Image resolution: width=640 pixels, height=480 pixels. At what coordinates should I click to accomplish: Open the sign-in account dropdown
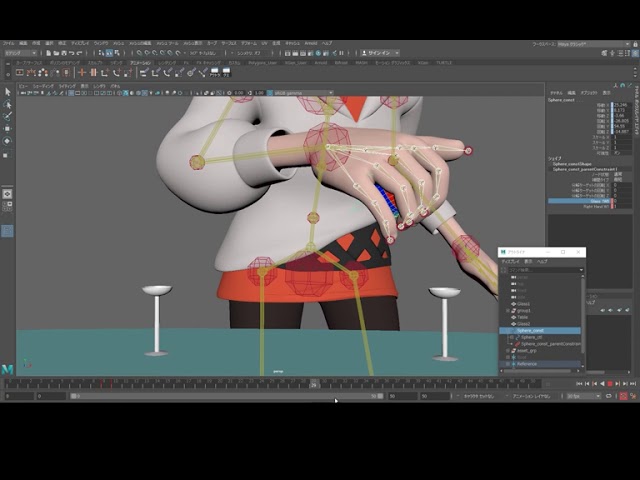(397, 53)
